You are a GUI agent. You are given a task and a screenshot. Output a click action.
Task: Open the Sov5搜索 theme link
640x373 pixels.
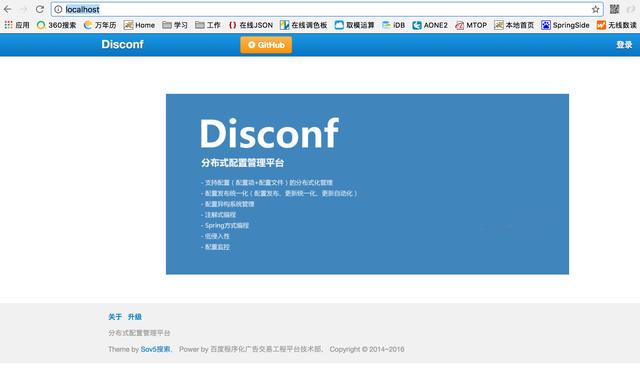coord(155,349)
